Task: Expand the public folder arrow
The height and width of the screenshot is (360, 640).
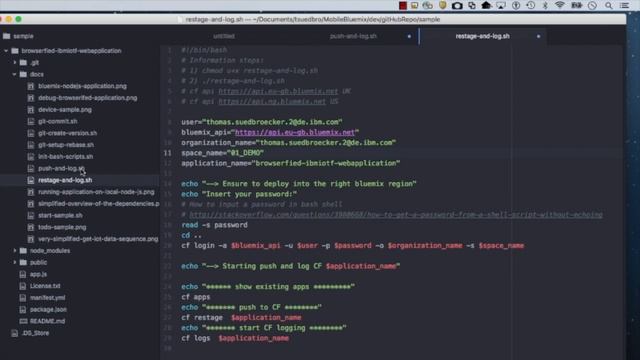Action: coord(15,262)
